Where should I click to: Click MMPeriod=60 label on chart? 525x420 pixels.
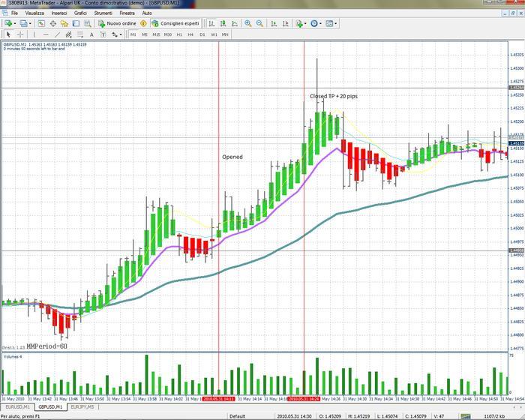point(46,346)
